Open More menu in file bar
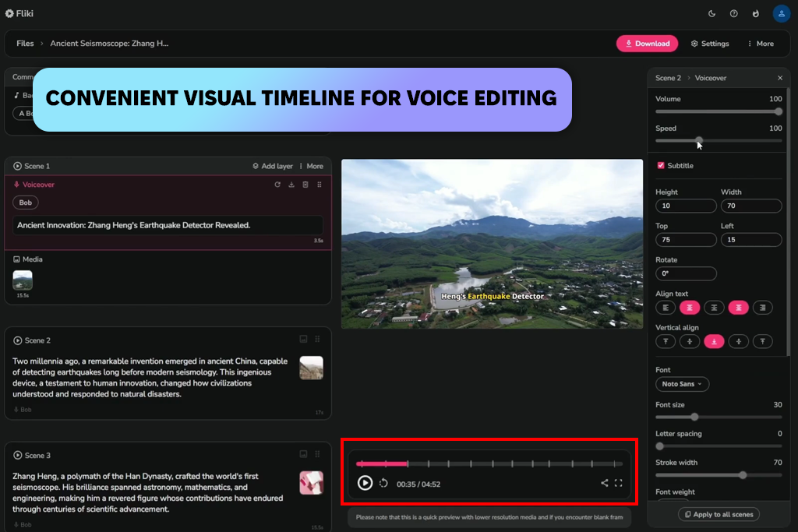Screen dimensions: 798x532 (x=761, y=44)
